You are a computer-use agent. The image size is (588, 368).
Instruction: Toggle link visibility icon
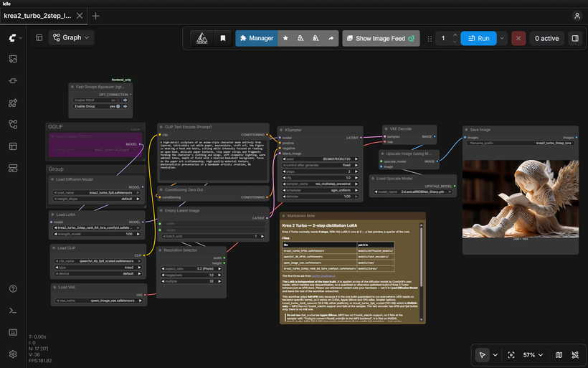coord(575,355)
